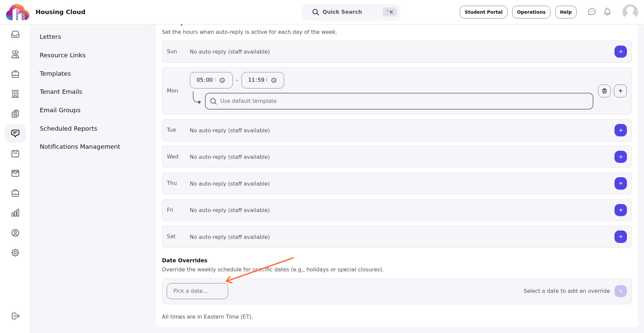Open the calendar sidebar icon
Image resolution: width=644 pixels, height=333 pixels.
click(x=15, y=153)
